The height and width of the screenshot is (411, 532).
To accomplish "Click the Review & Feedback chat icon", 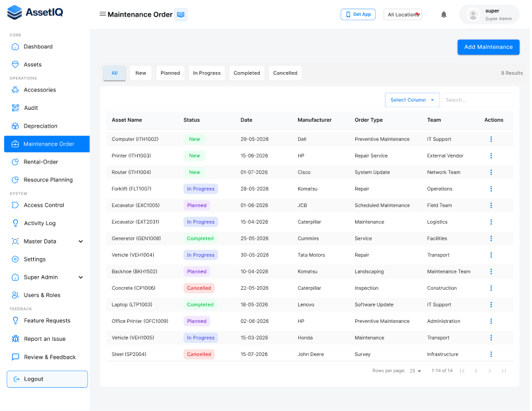I will (15, 357).
